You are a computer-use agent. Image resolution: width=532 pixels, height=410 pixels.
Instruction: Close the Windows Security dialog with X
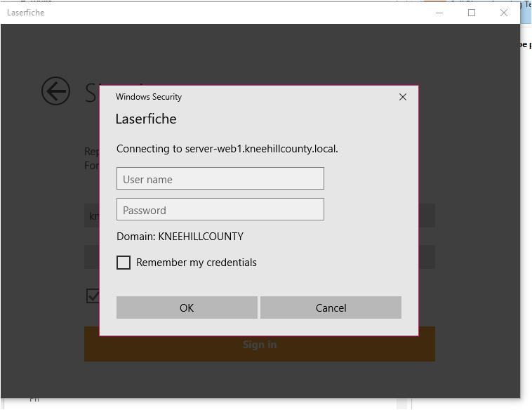click(x=403, y=97)
